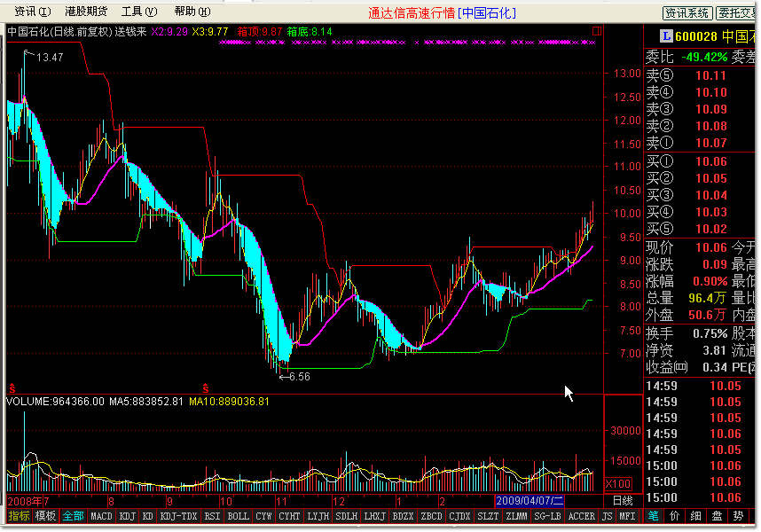Switch to the KDJ-TDX indicator
761x532 pixels.
coord(178,516)
